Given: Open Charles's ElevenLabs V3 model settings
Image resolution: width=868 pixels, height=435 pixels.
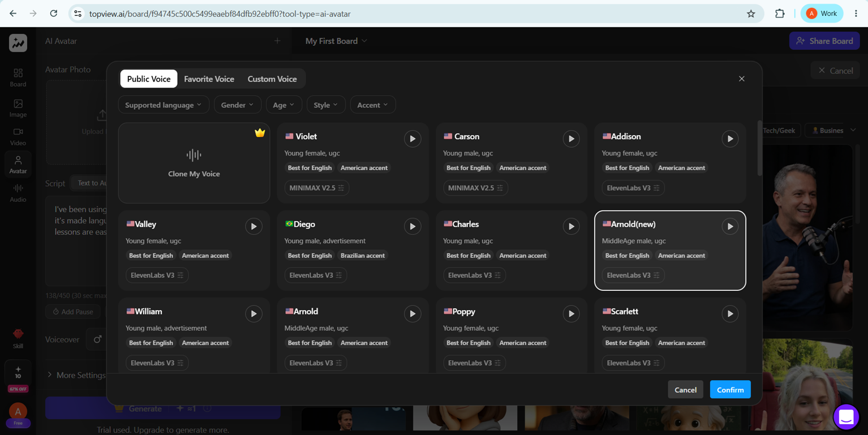Looking at the screenshot, I should pyautogui.click(x=474, y=275).
